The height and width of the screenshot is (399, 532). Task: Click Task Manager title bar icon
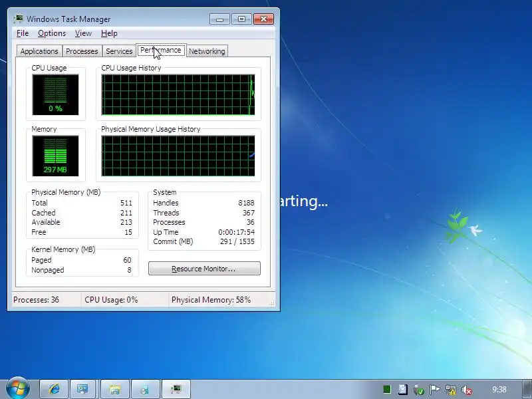click(19, 19)
